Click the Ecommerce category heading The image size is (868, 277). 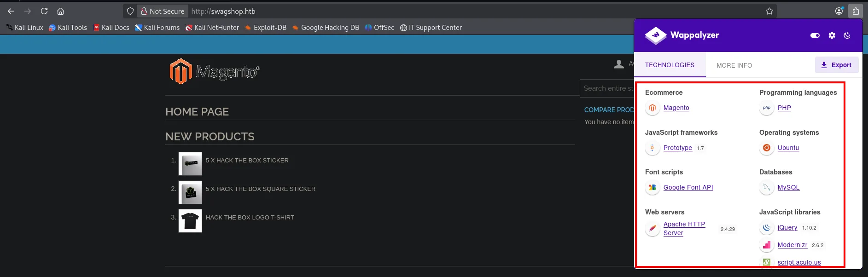[x=664, y=92]
